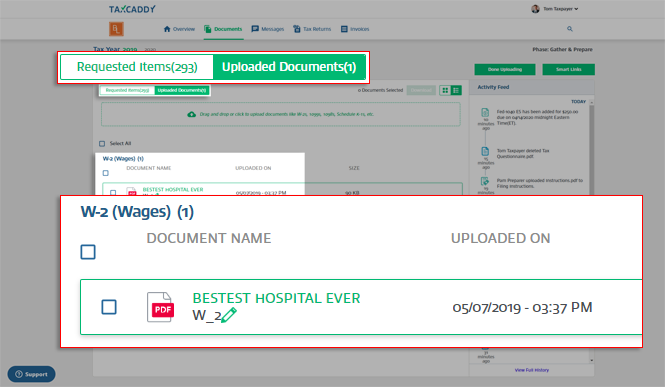
Task: Click the greyed-out Download button
Action: 421,90
